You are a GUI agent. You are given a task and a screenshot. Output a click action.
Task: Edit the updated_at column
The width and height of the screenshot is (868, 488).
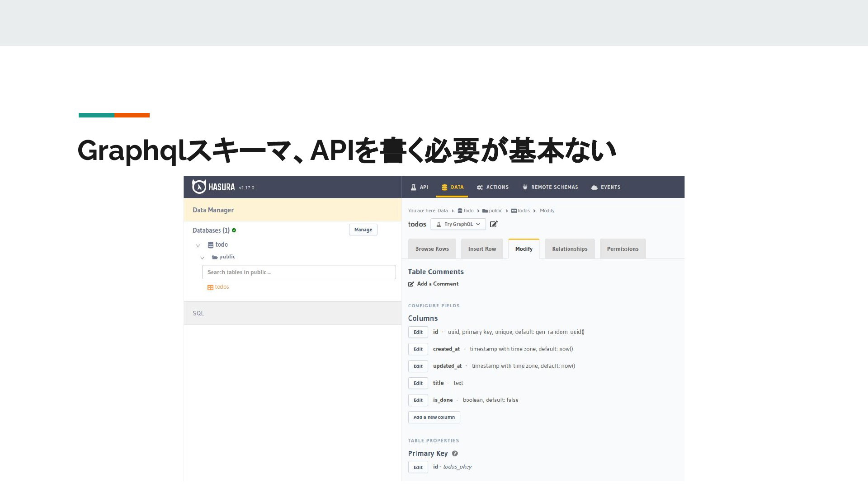[x=418, y=366]
